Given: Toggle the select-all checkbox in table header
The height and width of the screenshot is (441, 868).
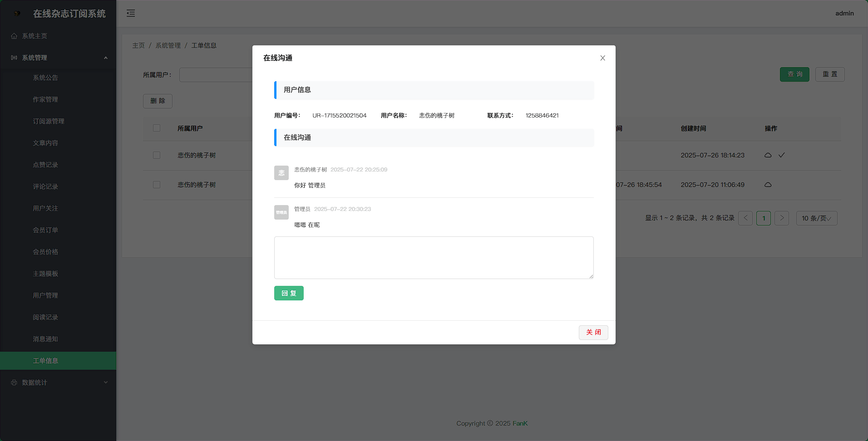Looking at the screenshot, I should click(x=157, y=128).
